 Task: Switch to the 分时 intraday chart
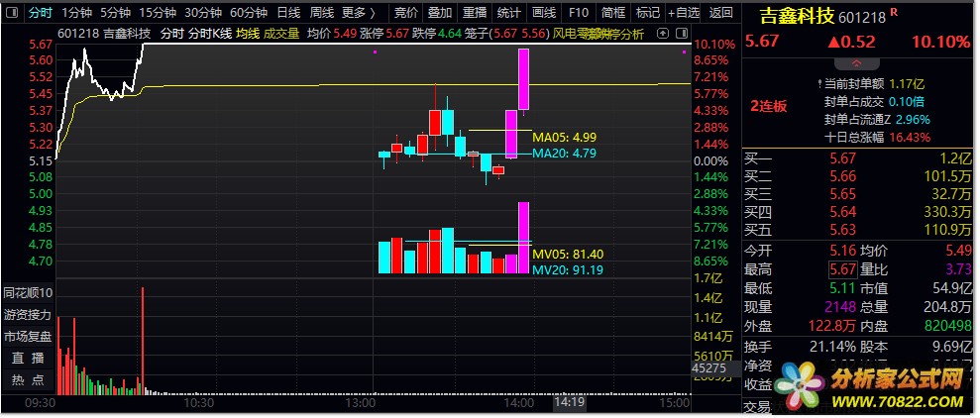[41, 12]
